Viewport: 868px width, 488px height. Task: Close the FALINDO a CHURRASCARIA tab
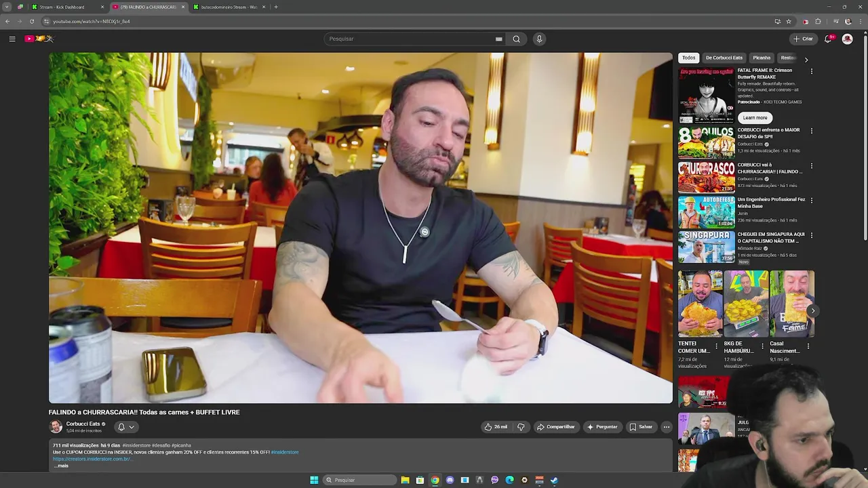[x=182, y=7]
